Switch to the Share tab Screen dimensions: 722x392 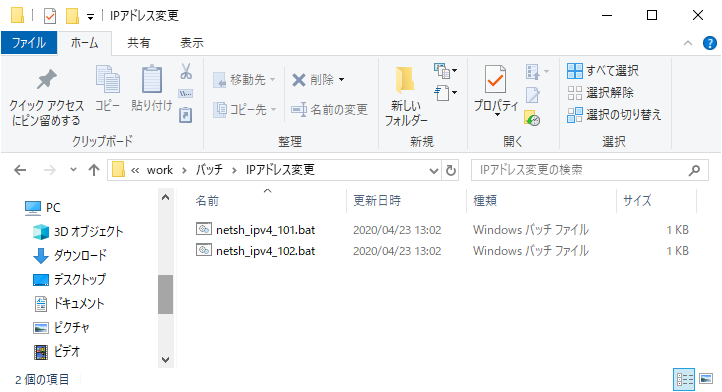(x=139, y=43)
